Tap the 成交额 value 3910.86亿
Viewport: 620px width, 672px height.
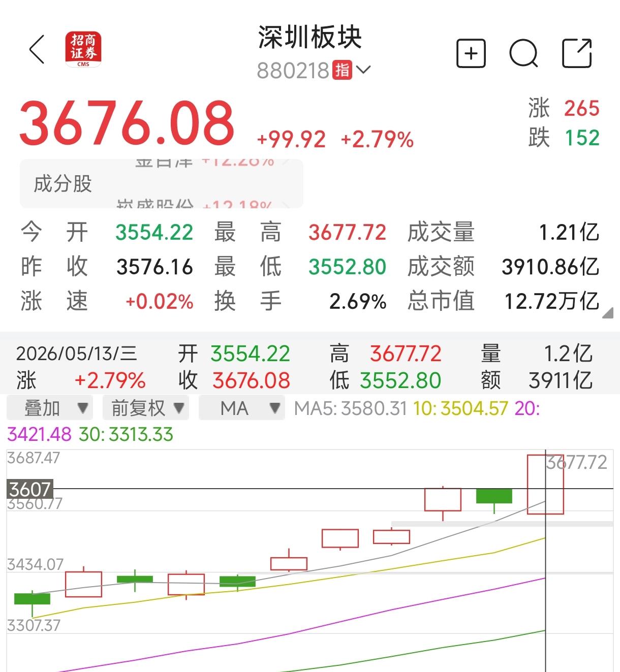click(x=550, y=267)
